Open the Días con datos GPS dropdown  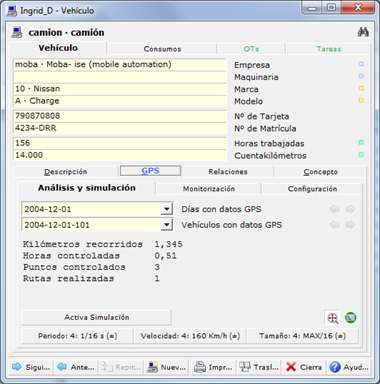[x=166, y=209]
